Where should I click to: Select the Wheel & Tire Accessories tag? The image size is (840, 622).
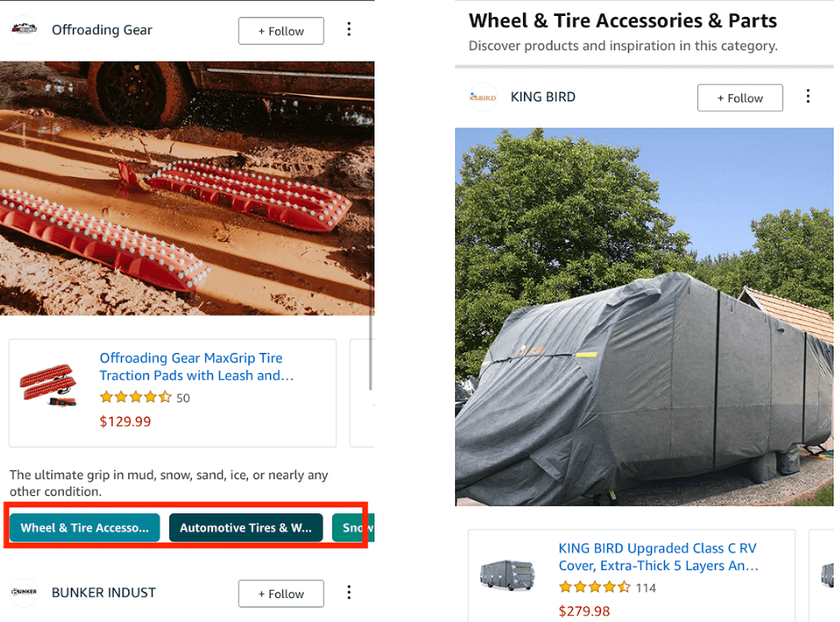point(85,528)
